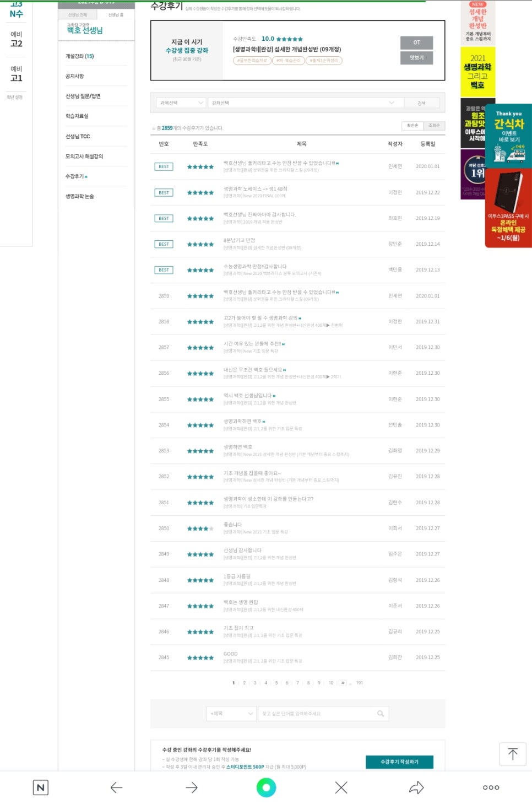Open the 개설강좌 (15) menu item

79,56
